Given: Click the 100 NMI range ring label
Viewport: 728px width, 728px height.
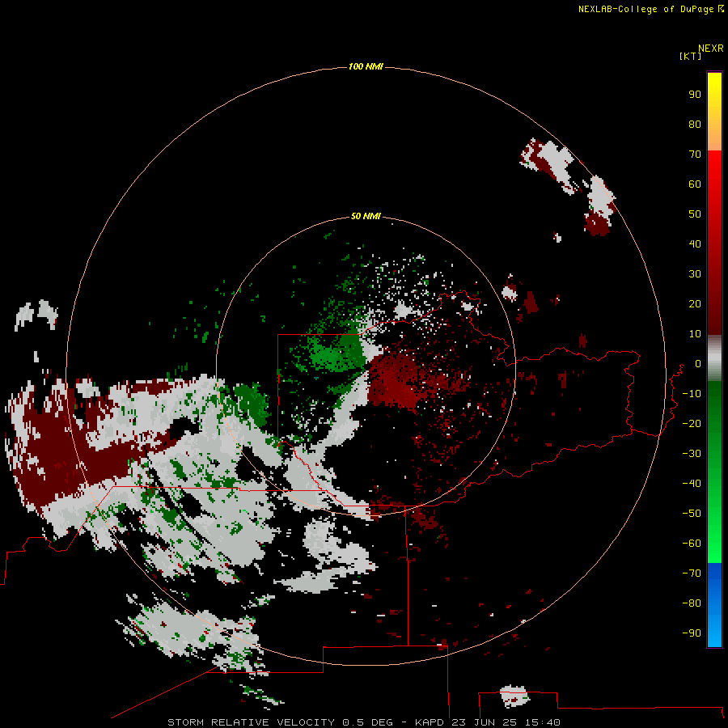Looking at the screenshot, I should (366, 67).
